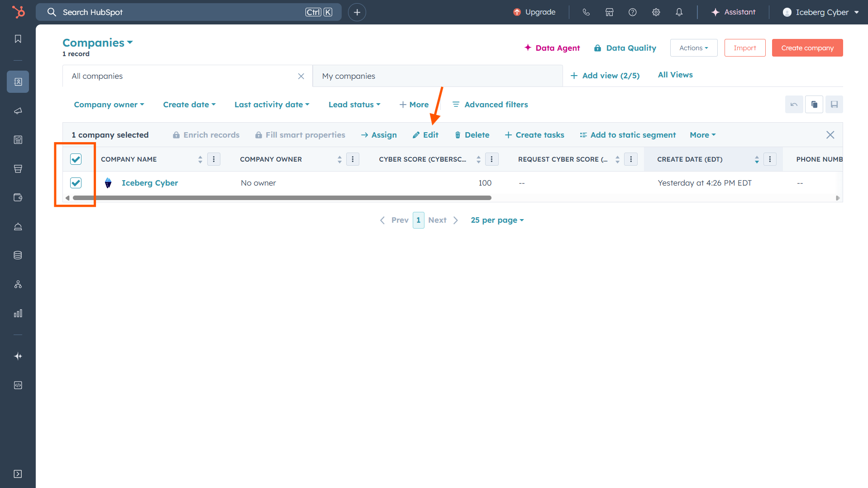868x488 pixels.
Task: Open the Company owner filter dropdown
Action: (109, 105)
